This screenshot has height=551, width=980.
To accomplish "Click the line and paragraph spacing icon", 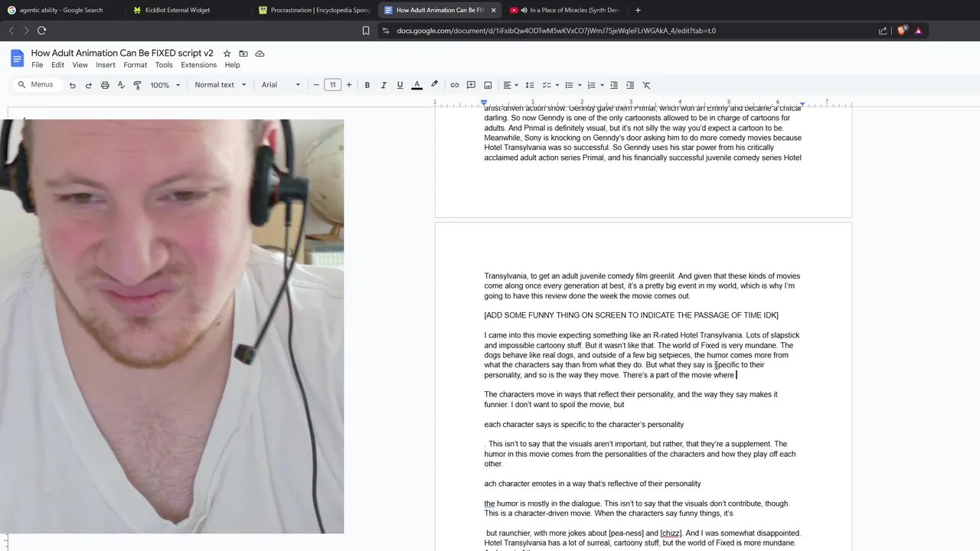I will (x=529, y=85).
